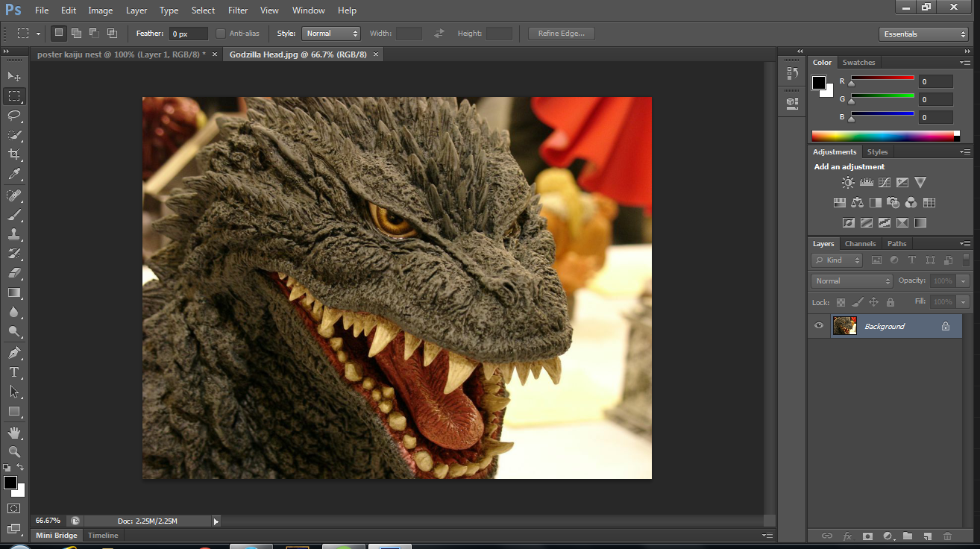Viewport: 980px width, 549px height.
Task: Select the Eyedropper tool
Action: tap(14, 175)
